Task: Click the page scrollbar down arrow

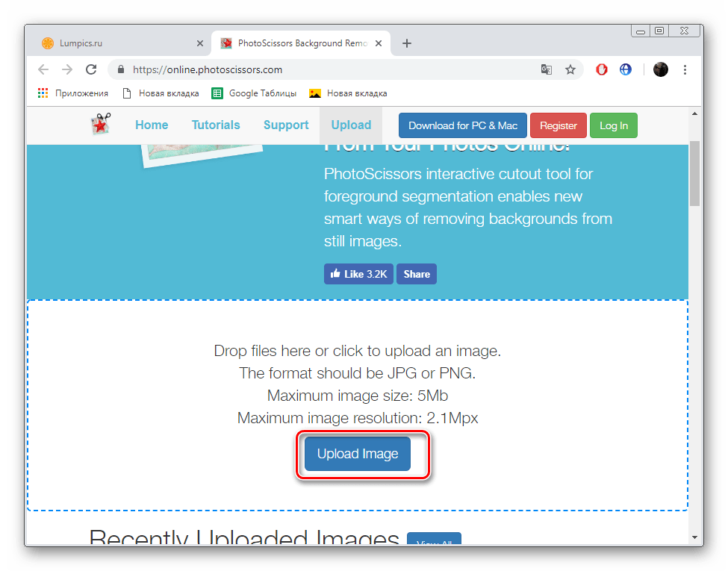Action: tap(694, 537)
